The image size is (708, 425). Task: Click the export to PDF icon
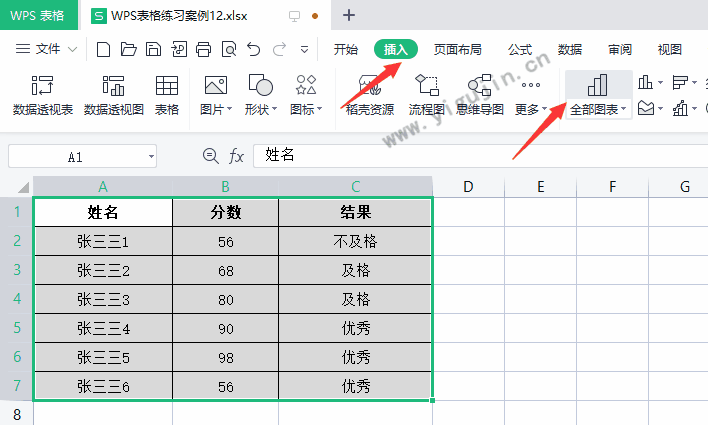coord(179,49)
